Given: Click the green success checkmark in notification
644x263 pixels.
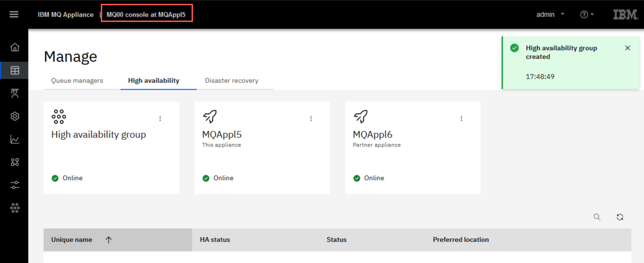Looking at the screenshot, I should coord(515,48).
